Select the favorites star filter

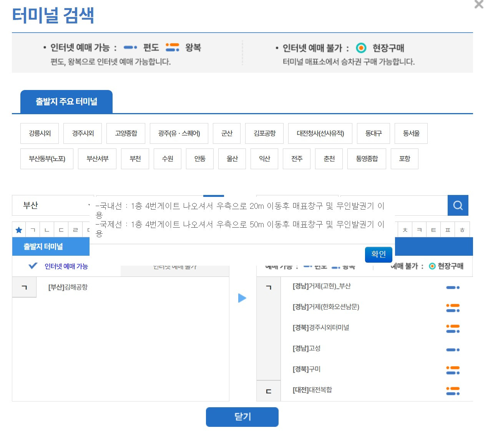click(x=19, y=230)
